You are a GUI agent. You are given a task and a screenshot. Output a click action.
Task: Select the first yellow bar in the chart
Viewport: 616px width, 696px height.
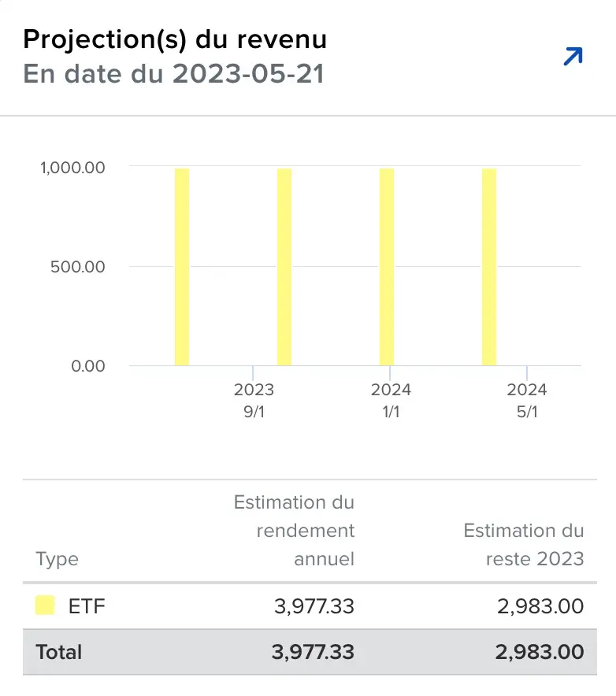(x=182, y=267)
